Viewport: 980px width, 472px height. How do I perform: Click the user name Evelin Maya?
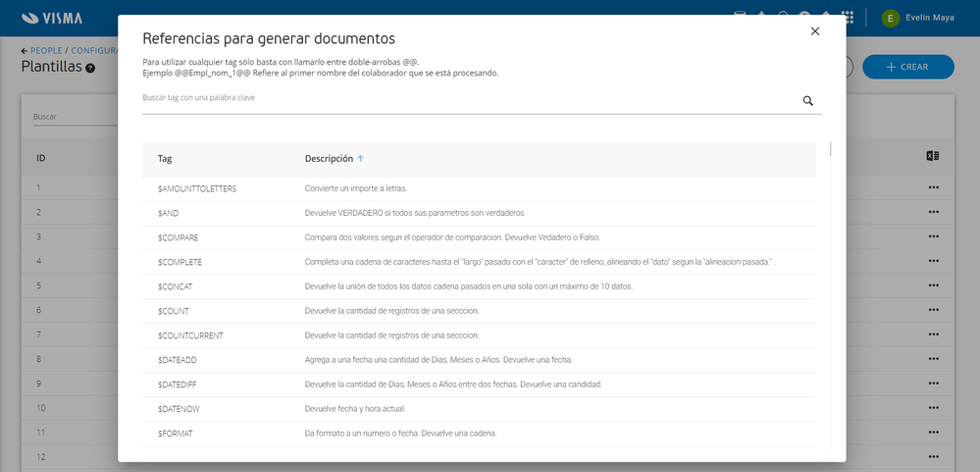pos(929,18)
